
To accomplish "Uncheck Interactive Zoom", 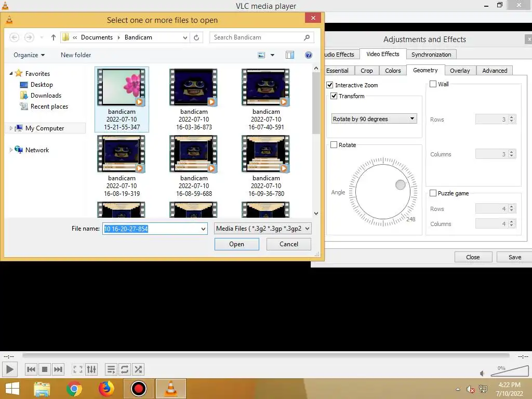I will click(x=329, y=85).
